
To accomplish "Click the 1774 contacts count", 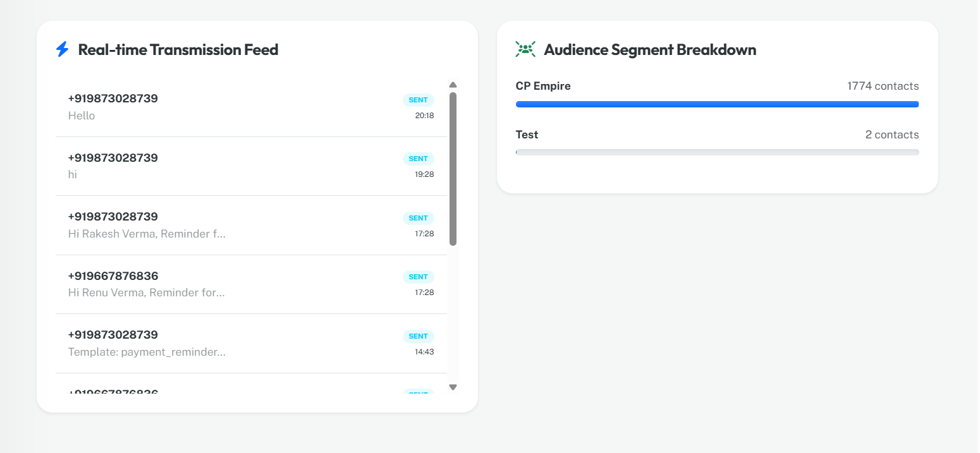I will pos(883,86).
